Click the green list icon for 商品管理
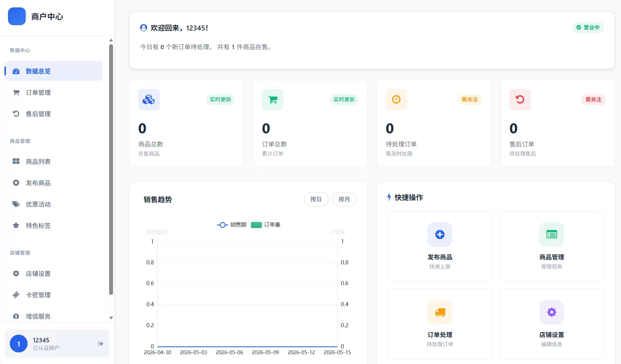Screen dimensions: 621x364 click(x=552, y=234)
